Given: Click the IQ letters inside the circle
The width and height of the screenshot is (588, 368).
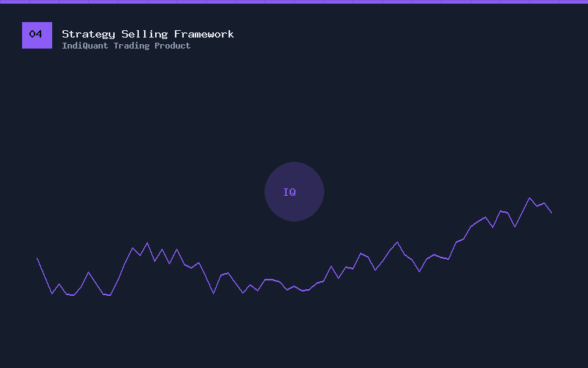Looking at the screenshot, I should pyautogui.click(x=290, y=192).
